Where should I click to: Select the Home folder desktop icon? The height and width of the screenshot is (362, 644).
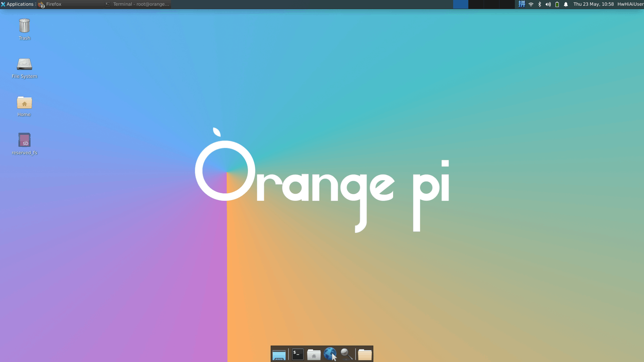pos(24,107)
